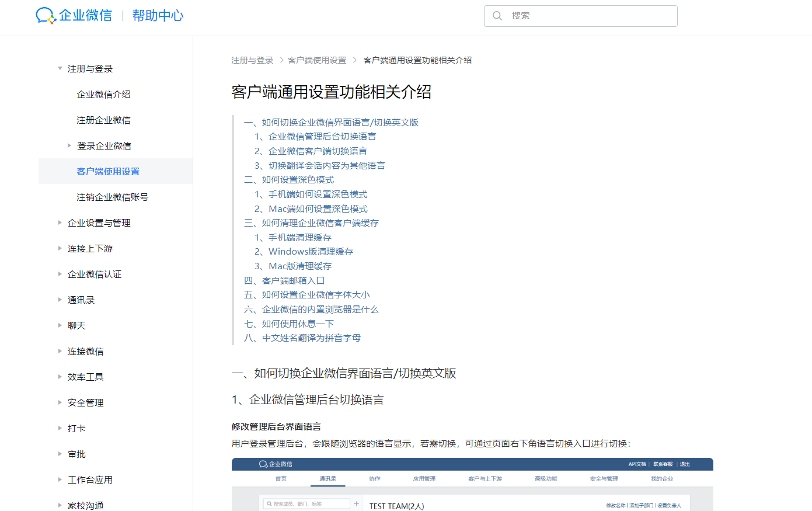Image resolution: width=812 pixels, height=511 pixels.
Task: Click 客户端使用设置 in the breadcrumb
Action: [x=317, y=60]
